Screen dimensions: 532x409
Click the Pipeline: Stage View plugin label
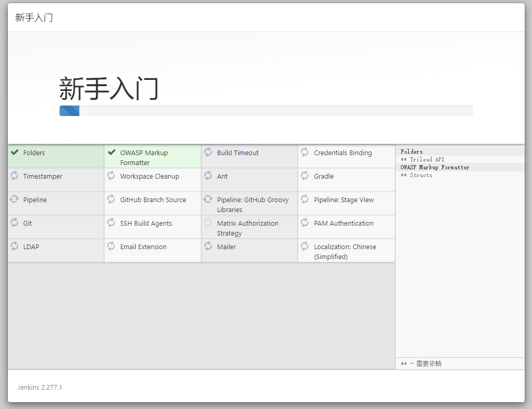point(344,200)
